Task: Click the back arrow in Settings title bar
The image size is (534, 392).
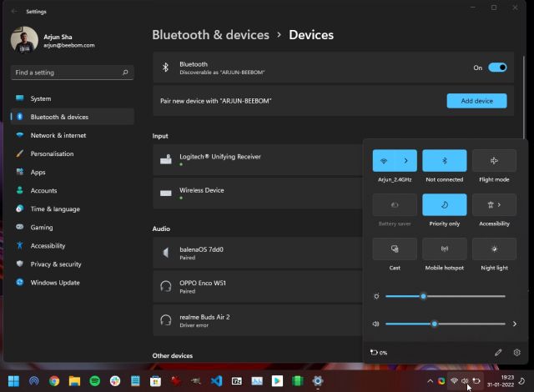Action: click(x=14, y=11)
